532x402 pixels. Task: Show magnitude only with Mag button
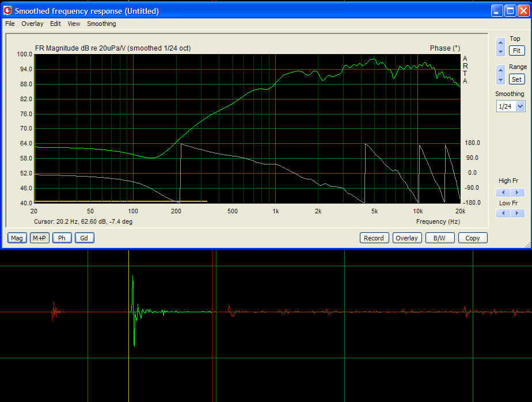[17, 238]
